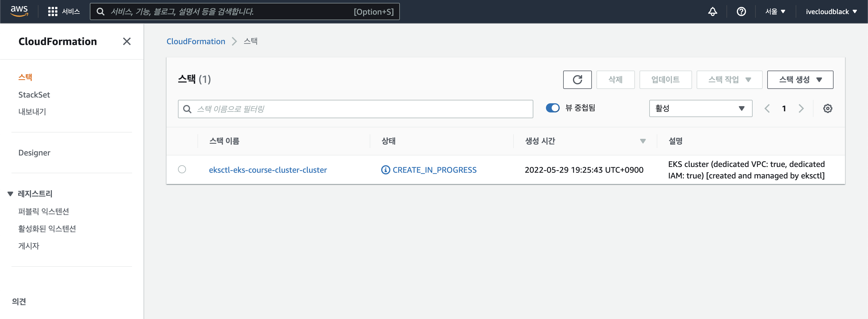
Task: Click the refresh stacks icon
Action: coord(577,79)
